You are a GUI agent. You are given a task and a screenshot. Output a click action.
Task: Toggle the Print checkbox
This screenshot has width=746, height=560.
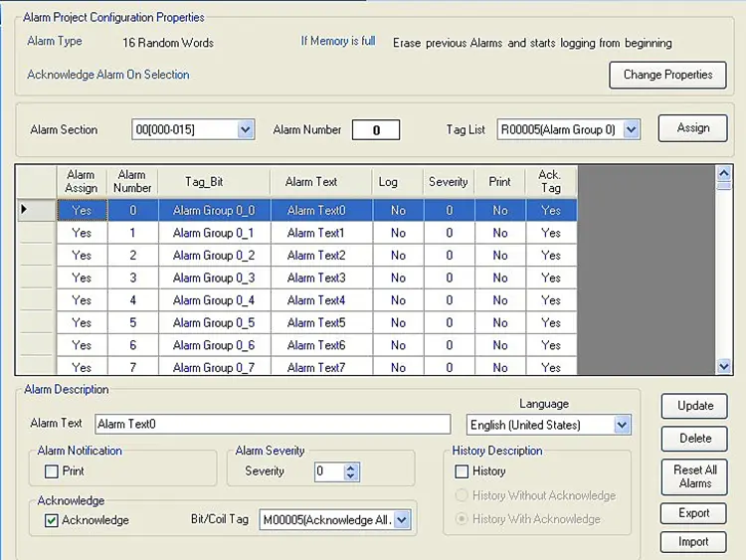(52, 471)
